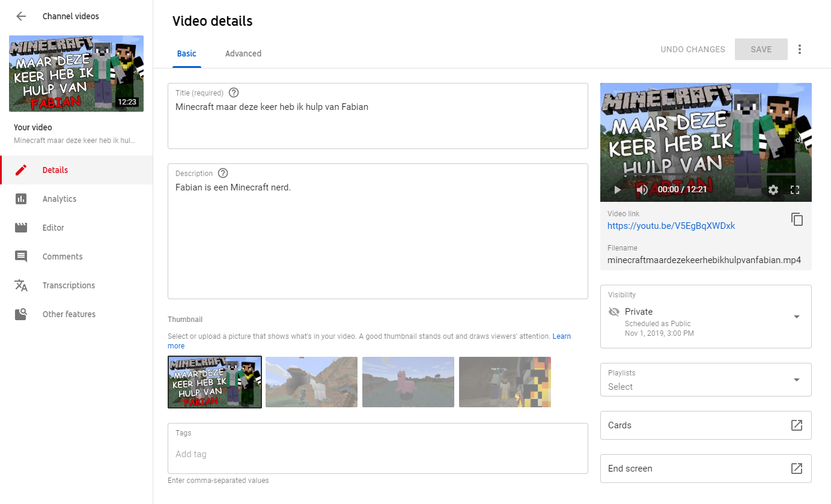Copy the video link with the copy icon
Image resolution: width=831 pixels, height=504 pixels.
(x=797, y=219)
